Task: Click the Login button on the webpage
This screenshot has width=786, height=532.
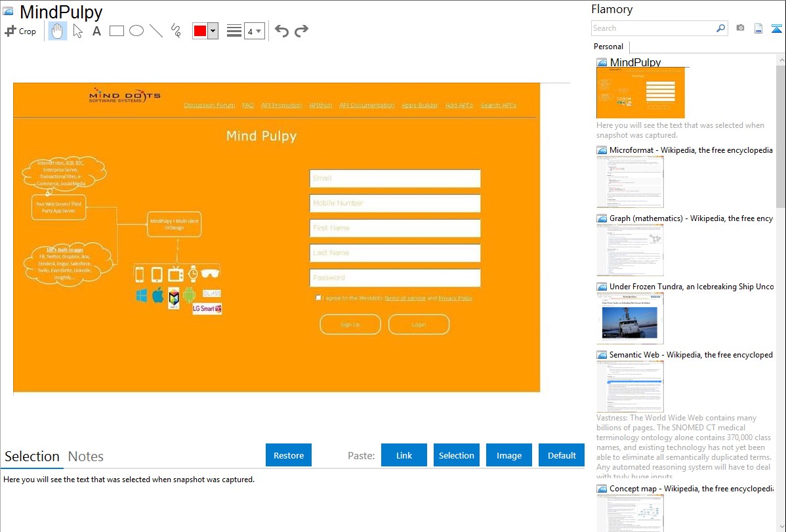Action: tap(419, 325)
